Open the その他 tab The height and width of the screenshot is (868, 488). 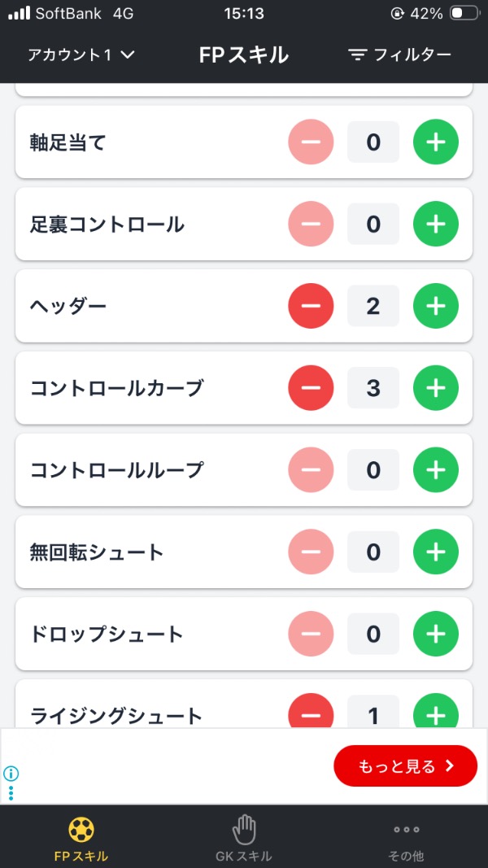[x=406, y=839]
